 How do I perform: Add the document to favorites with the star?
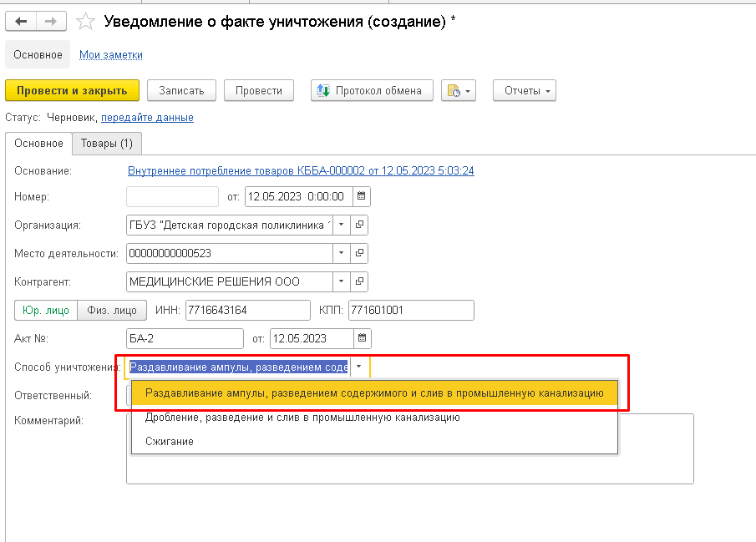coord(85,22)
